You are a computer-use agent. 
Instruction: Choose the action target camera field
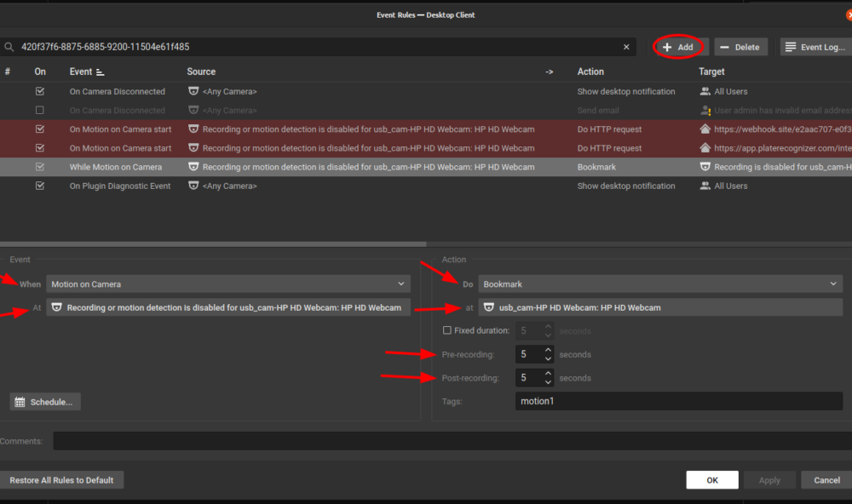[x=660, y=307]
